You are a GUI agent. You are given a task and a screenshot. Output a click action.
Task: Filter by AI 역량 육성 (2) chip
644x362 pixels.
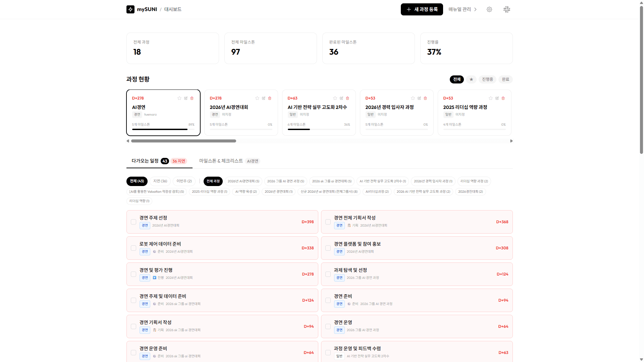[x=246, y=192]
